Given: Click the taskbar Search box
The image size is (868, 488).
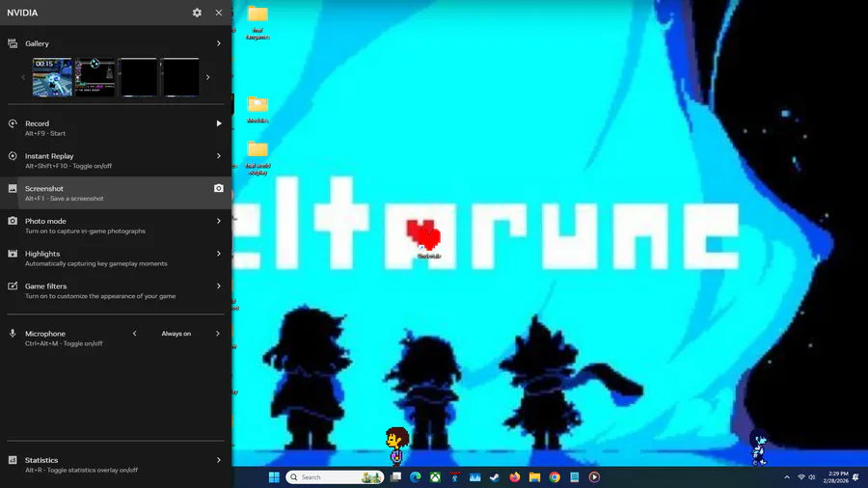Looking at the screenshot, I should tap(335, 477).
